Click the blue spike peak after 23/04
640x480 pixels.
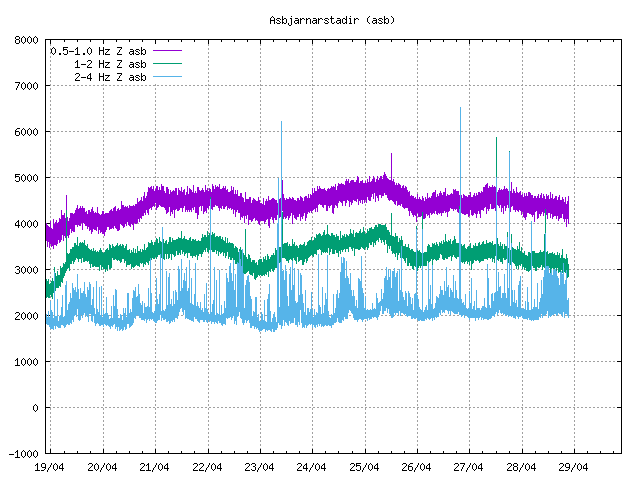click(281, 122)
